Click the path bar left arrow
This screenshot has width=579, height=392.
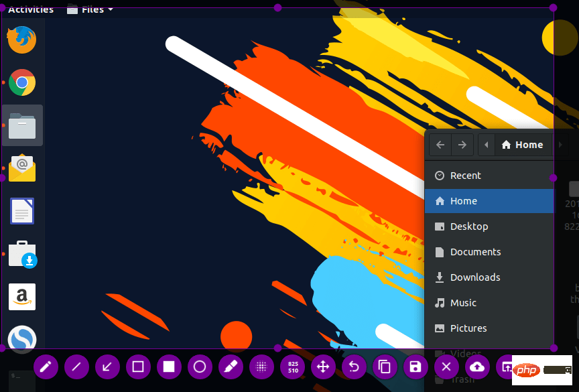(x=487, y=145)
